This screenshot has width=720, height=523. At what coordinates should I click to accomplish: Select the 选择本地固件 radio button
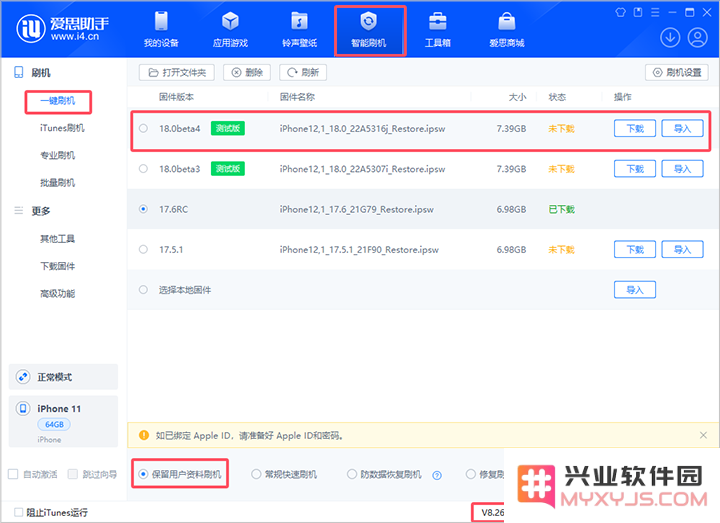[x=143, y=290]
